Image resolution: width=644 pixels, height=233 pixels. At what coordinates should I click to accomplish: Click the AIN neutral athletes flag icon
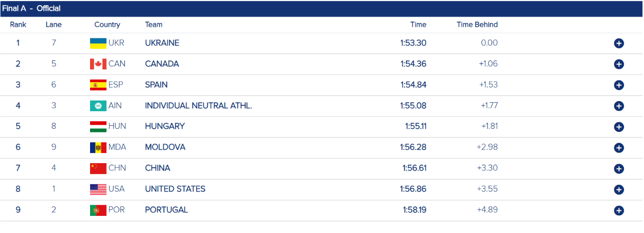tap(98, 106)
